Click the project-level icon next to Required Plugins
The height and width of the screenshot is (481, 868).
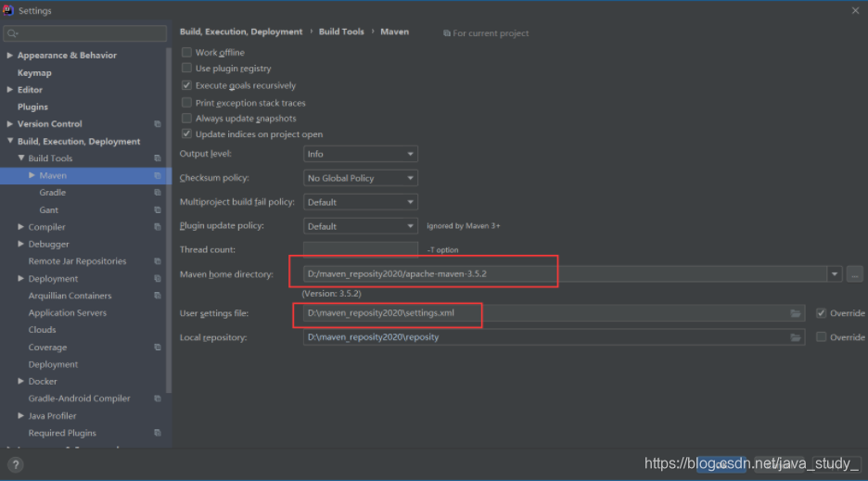click(x=158, y=433)
